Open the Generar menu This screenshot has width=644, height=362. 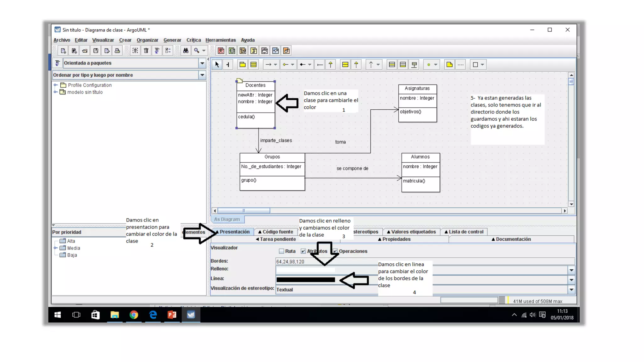coord(172,40)
